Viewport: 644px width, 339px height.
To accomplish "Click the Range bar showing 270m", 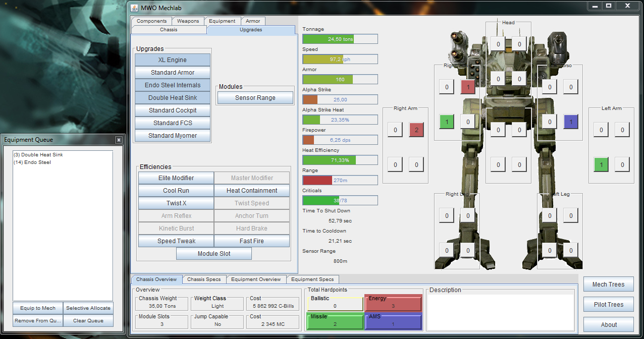I will click(340, 180).
